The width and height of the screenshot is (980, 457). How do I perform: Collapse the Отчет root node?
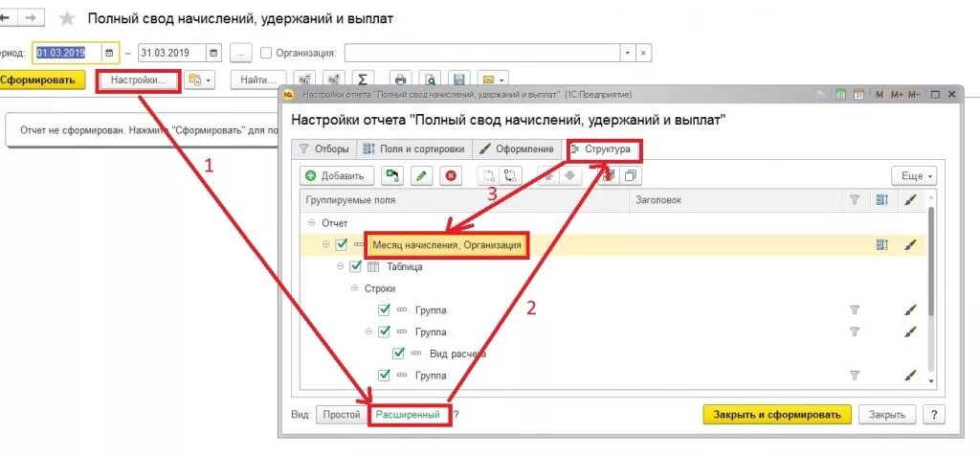coord(311,223)
